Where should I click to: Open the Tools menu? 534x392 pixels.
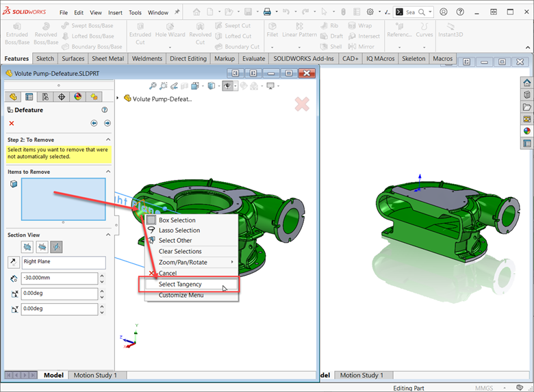pos(135,12)
